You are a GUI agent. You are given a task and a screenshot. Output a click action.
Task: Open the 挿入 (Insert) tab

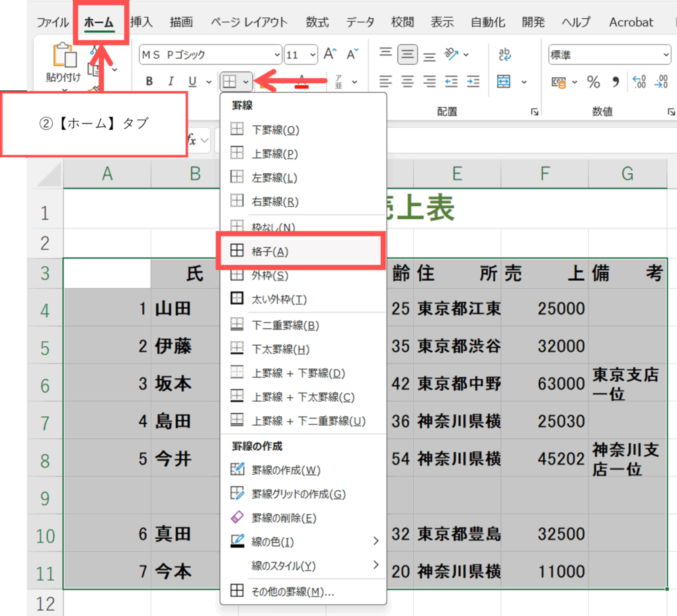(x=141, y=22)
